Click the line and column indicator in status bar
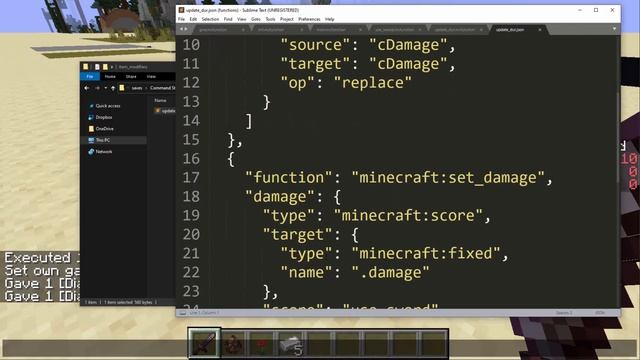Screen dimensions: 640x360 click(204, 313)
